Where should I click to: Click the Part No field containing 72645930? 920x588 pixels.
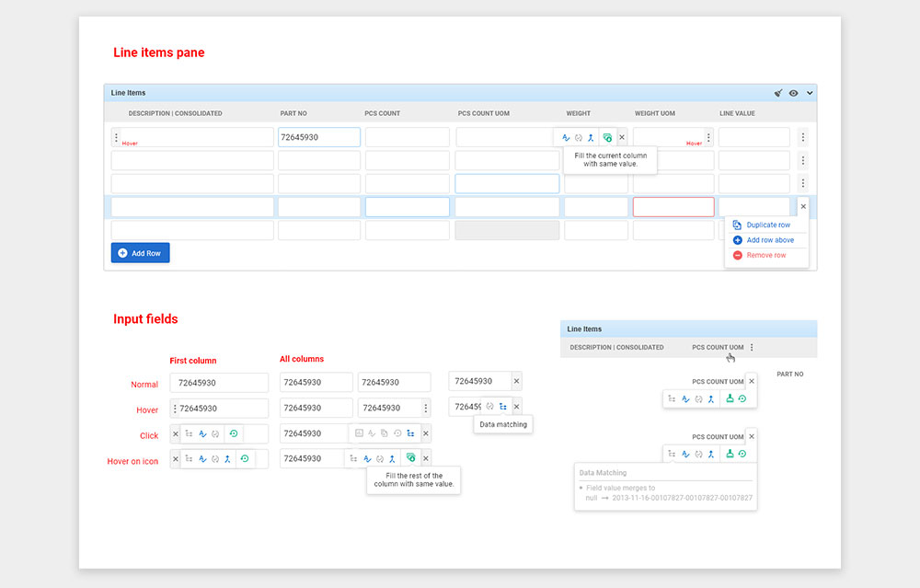click(x=318, y=137)
